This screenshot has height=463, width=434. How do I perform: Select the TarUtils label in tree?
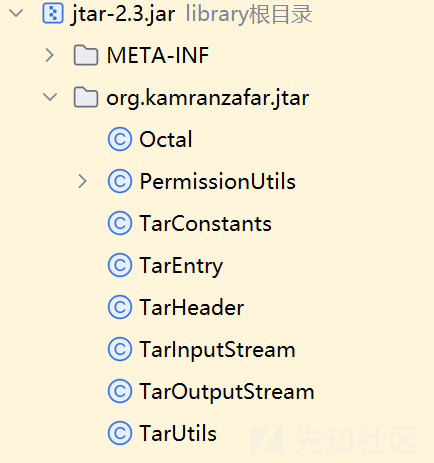[178, 433]
